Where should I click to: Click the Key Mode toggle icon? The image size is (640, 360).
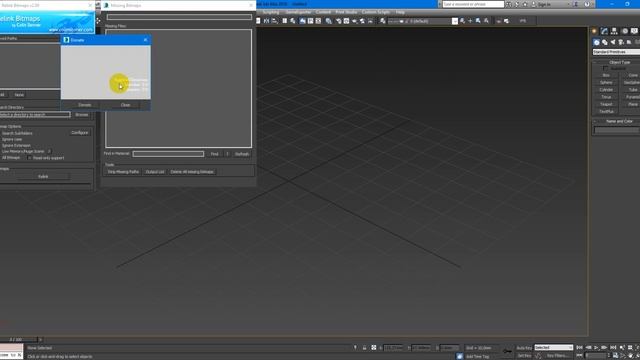(x=580, y=356)
